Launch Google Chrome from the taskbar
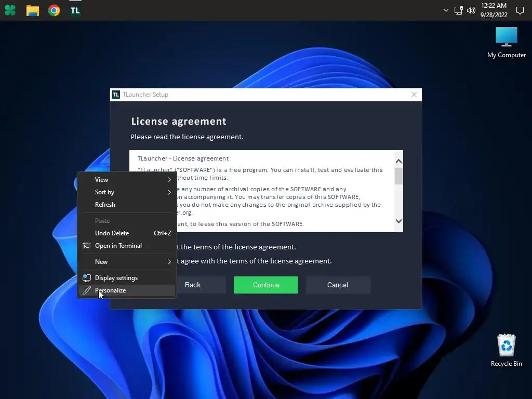Viewport: 532px width, 399px height. click(54, 10)
